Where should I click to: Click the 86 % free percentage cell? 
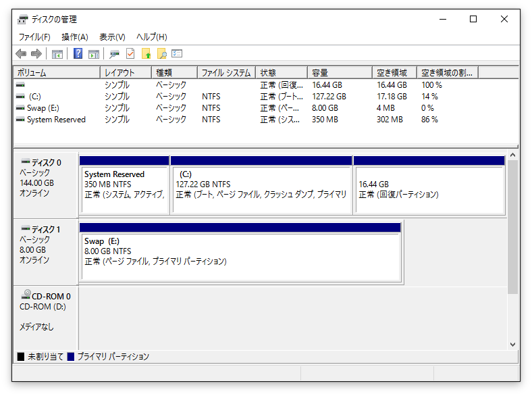[429, 120]
